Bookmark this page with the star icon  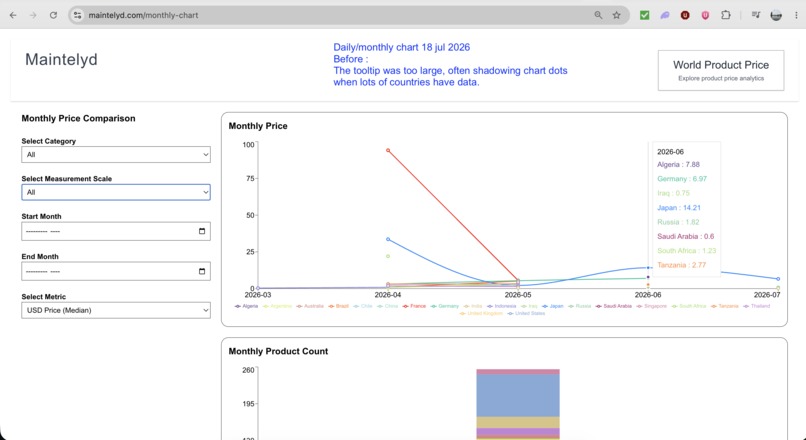(x=616, y=15)
